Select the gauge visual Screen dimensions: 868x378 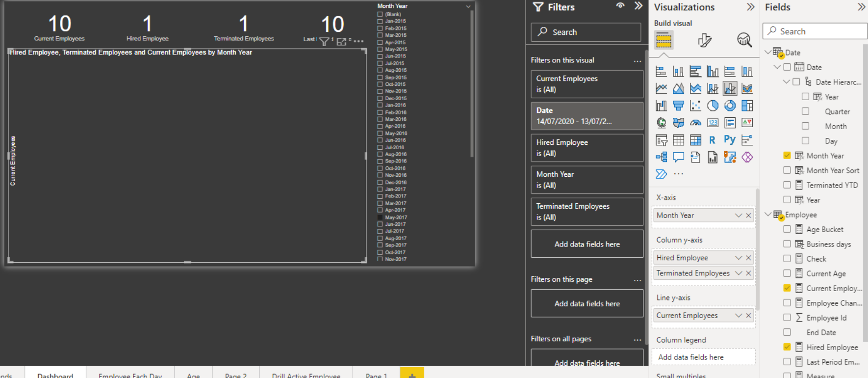[x=695, y=123]
